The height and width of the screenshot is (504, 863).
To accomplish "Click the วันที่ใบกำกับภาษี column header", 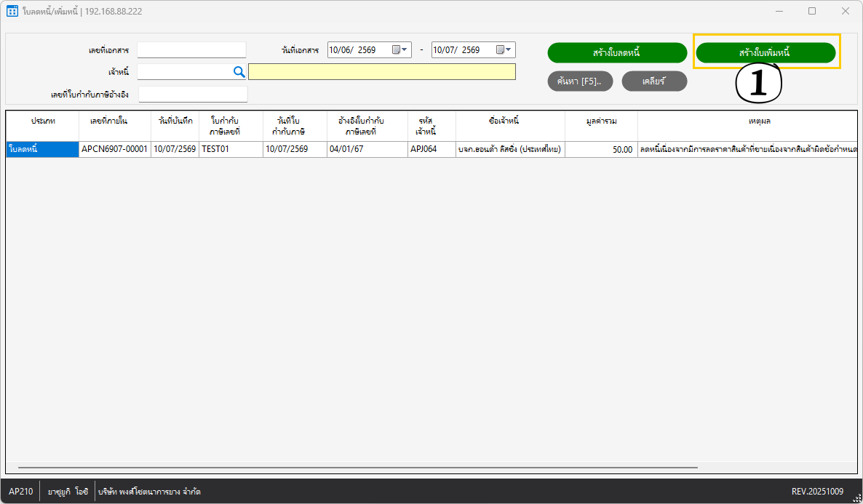I will tap(295, 126).
